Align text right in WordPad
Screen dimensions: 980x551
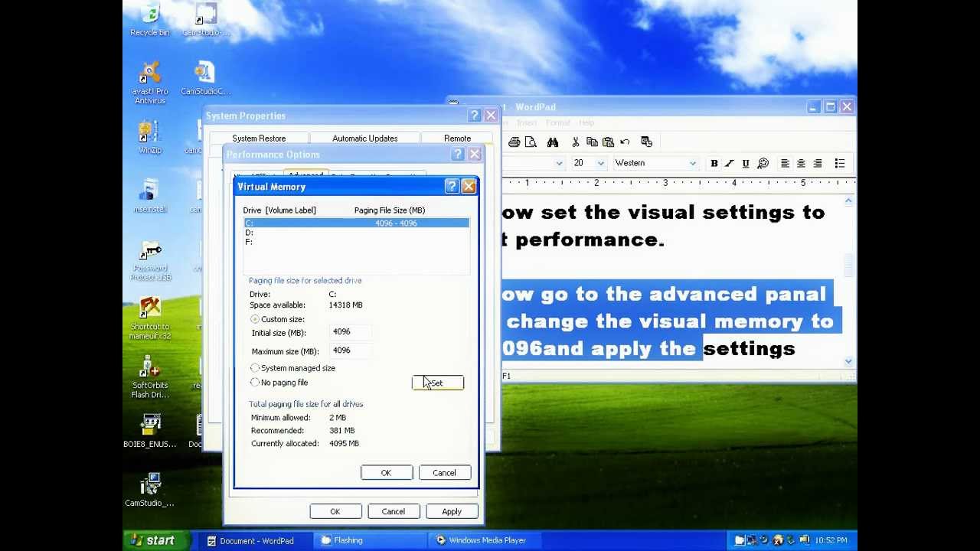pos(818,163)
